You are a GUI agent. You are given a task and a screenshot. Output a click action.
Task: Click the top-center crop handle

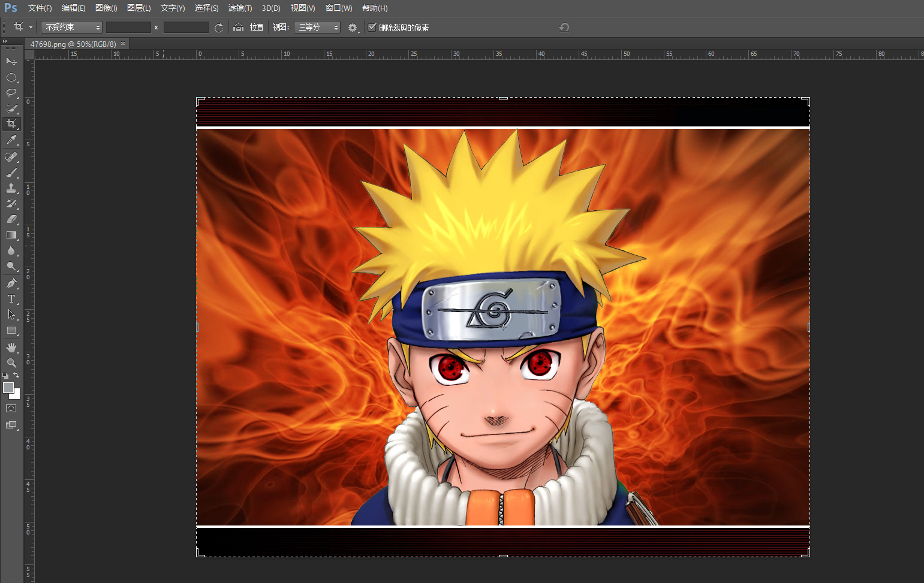click(503, 98)
